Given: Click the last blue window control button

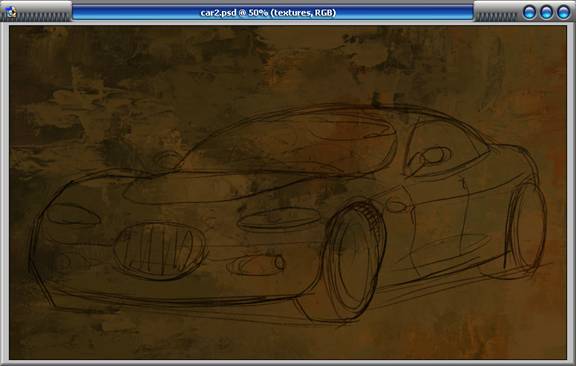Looking at the screenshot, I should click(564, 12).
